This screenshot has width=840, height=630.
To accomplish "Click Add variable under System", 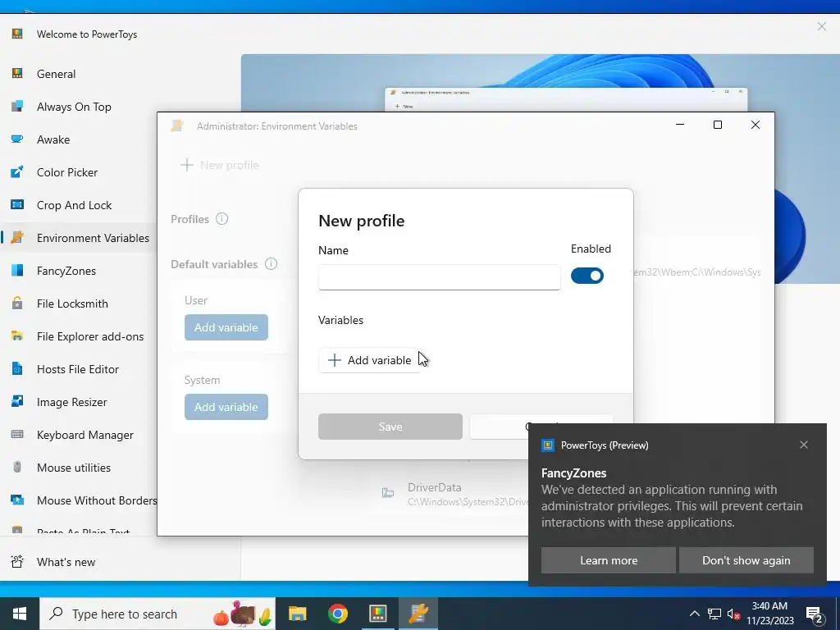I will [226, 407].
